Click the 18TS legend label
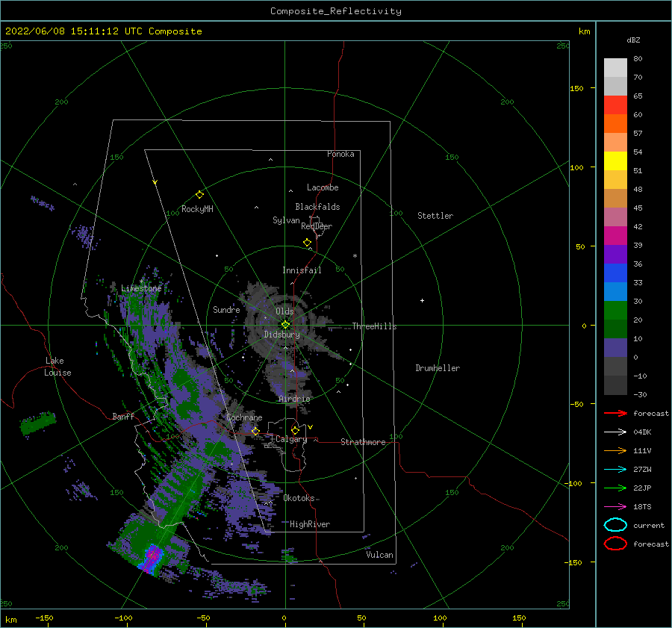This screenshot has height=628, width=672. coord(642,507)
